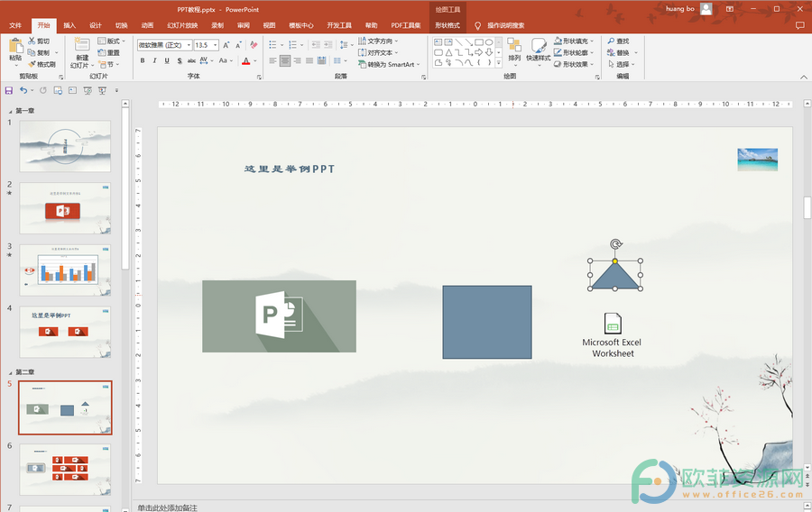Select the text box shape in gallery
Screen dimensions: 812x512
point(438,41)
